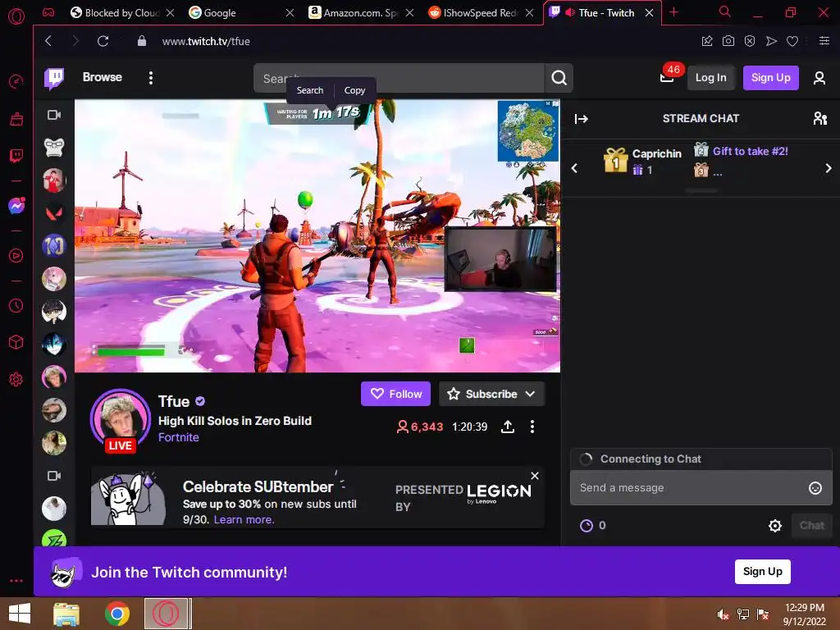Switch to the Google tab
The height and width of the screenshot is (630, 840).
pos(241,13)
